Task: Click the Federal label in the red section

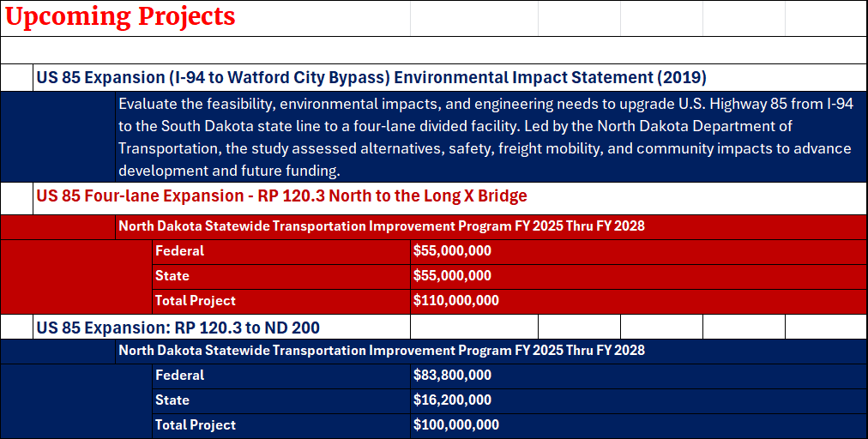Action: [x=180, y=251]
